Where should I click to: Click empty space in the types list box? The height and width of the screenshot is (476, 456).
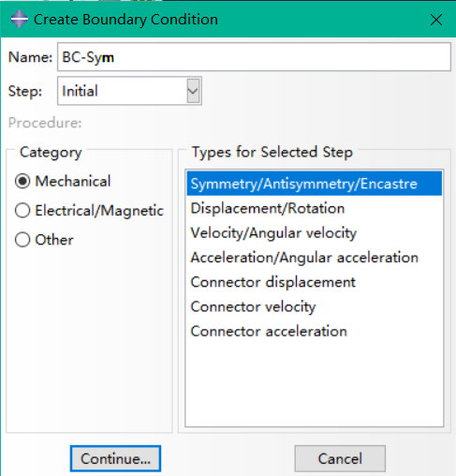pyautogui.click(x=315, y=384)
